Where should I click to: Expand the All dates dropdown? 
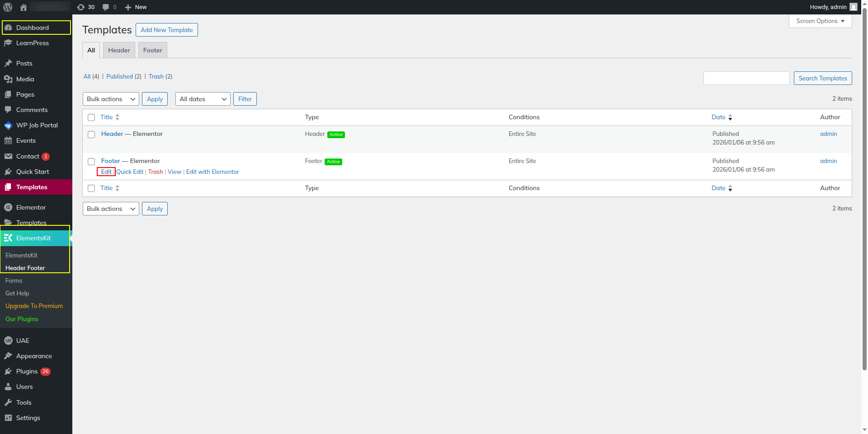pos(203,99)
